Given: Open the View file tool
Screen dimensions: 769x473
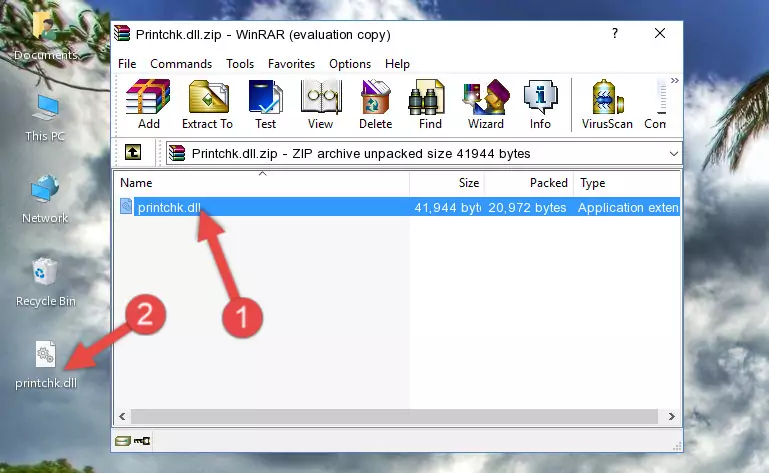Looking at the screenshot, I should coord(321,104).
